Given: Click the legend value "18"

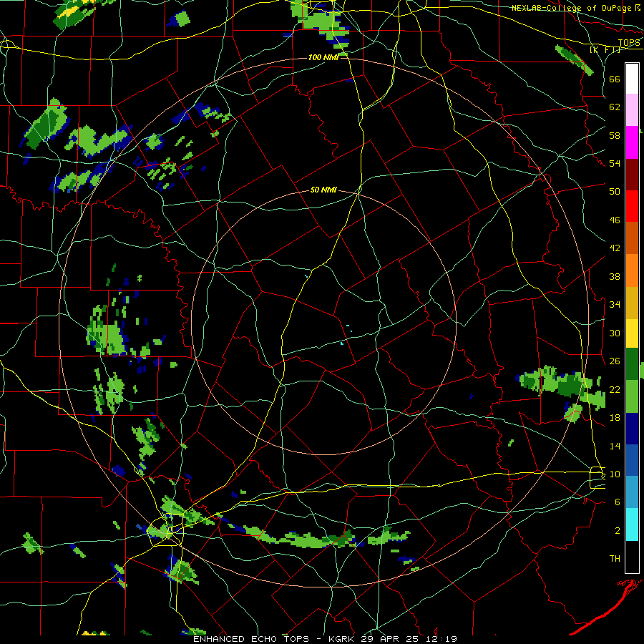Looking at the screenshot, I should coord(615,418).
